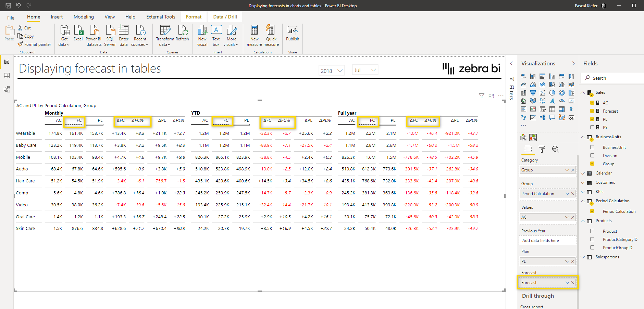Open the Format pane paint roller icon
This screenshot has width=644, height=309.
(542, 150)
